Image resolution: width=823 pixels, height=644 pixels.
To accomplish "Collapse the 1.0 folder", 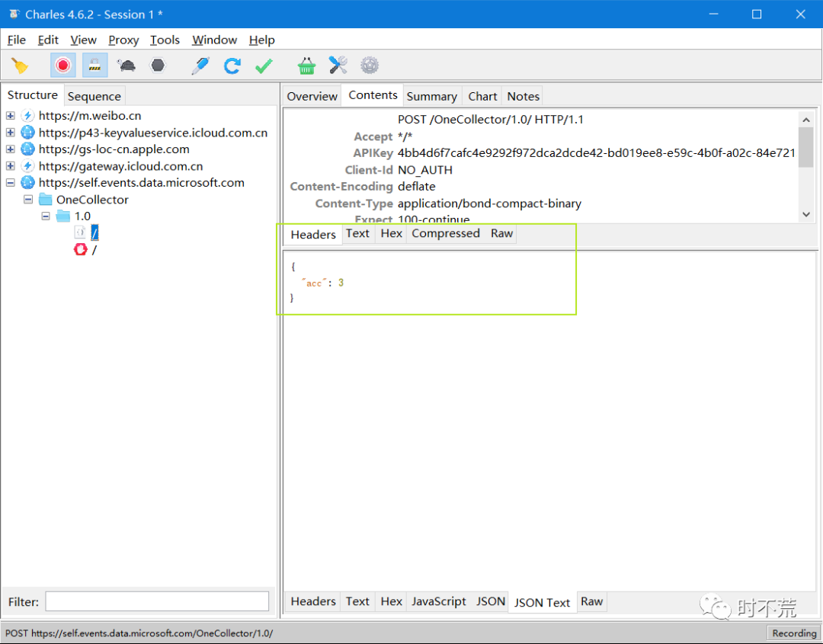I will [46, 216].
